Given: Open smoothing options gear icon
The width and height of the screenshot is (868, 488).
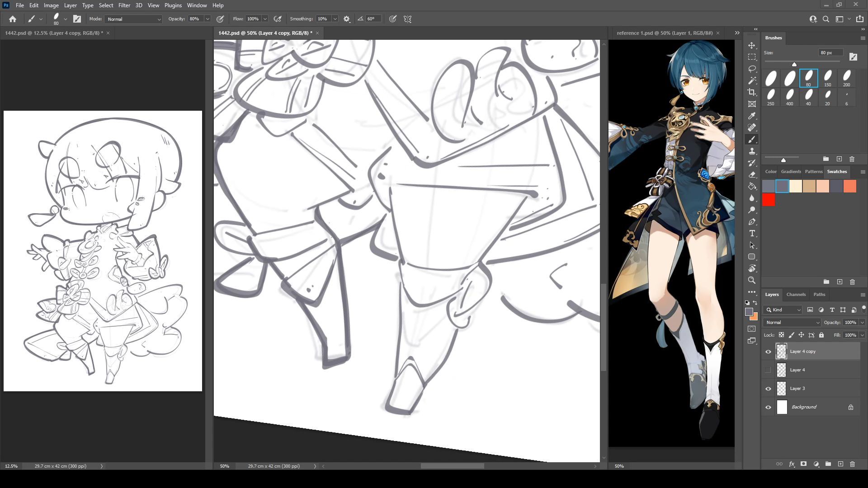Looking at the screenshot, I should [x=347, y=19].
